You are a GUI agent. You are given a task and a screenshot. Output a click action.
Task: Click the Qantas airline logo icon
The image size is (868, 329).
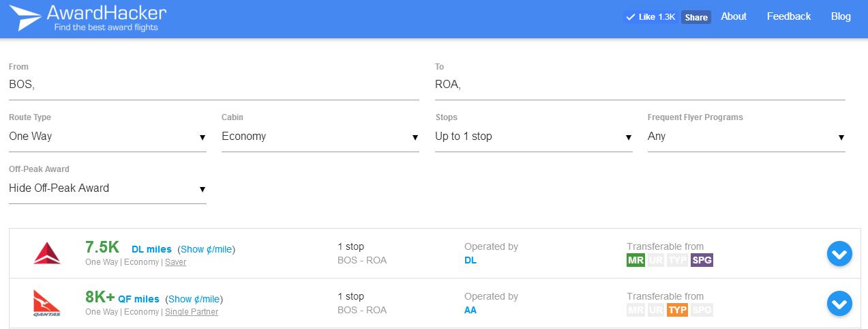click(x=47, y=303)
